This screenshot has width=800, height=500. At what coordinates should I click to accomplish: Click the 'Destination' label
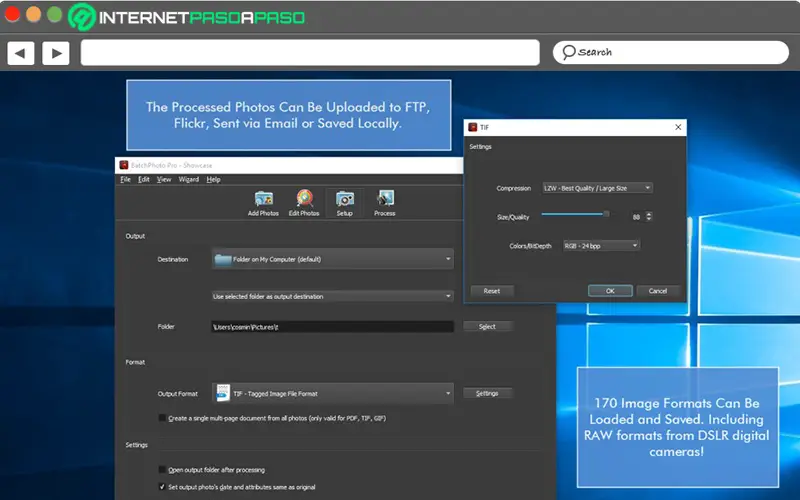click(172, 260)
